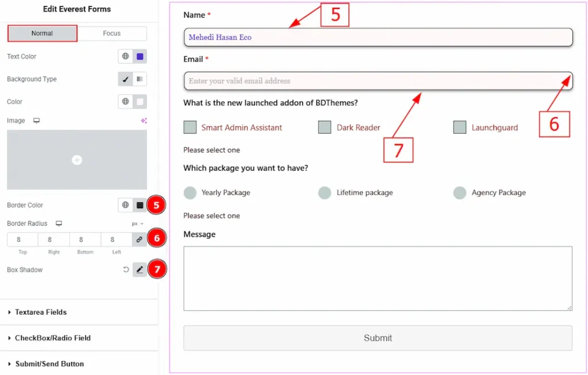Select the Lifetime package radio button
This screenshot has height=375, width=588.
324,193
